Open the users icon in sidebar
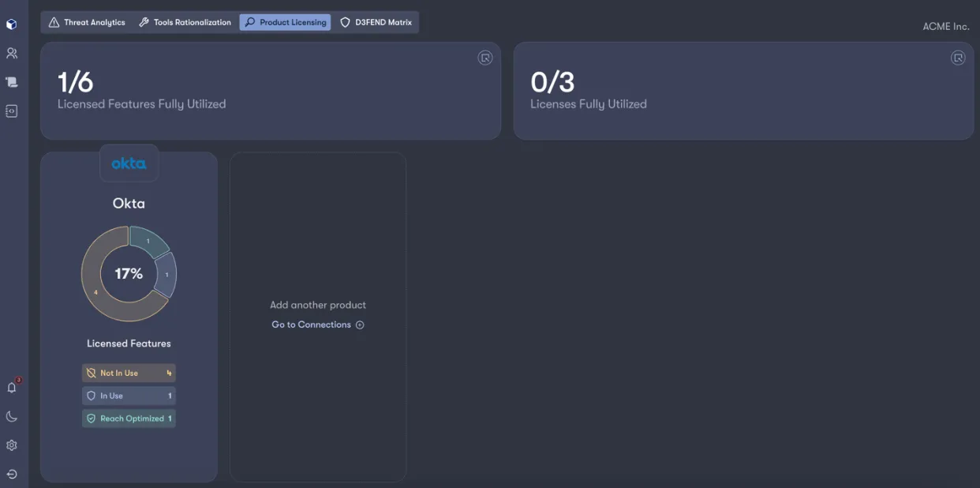Image resolution: width=980 pixels, height=488 pixels. 11,53
